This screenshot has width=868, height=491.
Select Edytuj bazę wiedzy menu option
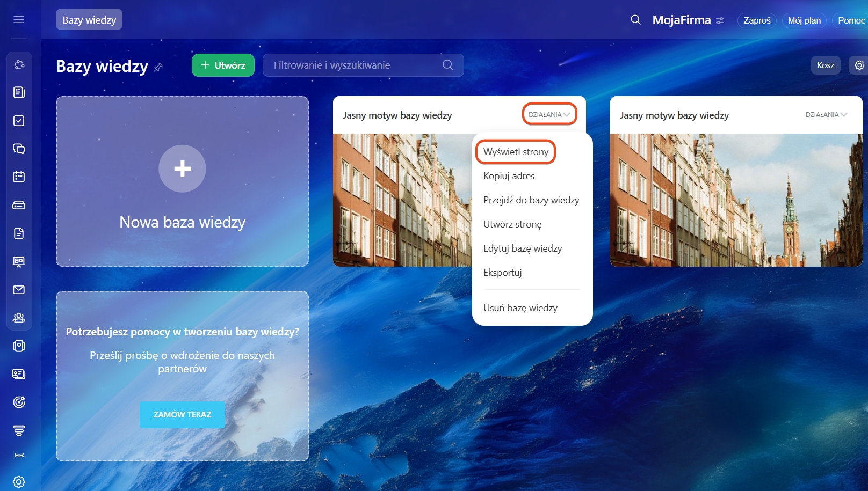(522, 248)
